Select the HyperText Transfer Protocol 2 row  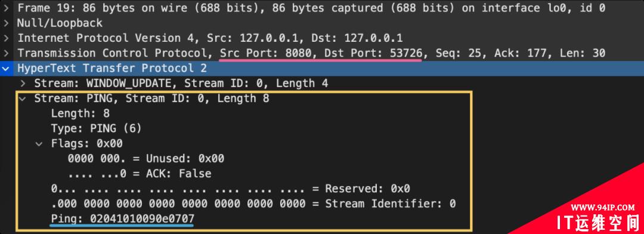click(x=322, y=68)
